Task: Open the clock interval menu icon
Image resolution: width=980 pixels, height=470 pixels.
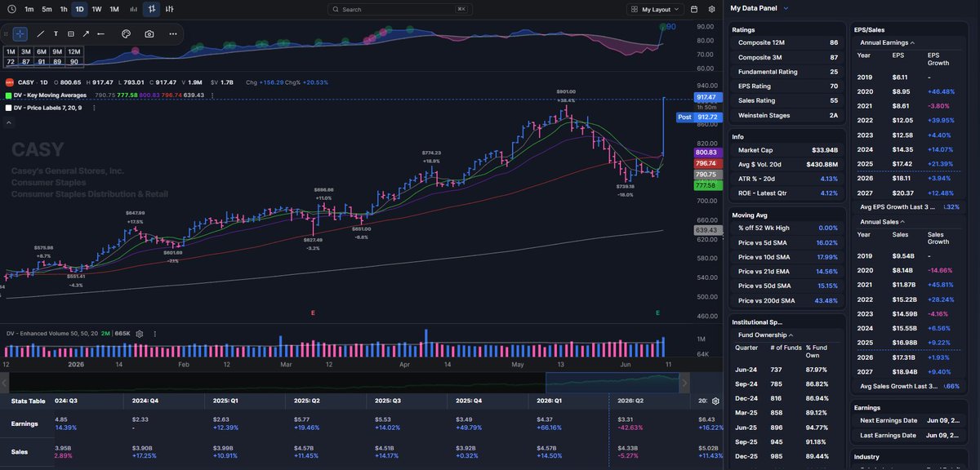Action: click(11, 9)
